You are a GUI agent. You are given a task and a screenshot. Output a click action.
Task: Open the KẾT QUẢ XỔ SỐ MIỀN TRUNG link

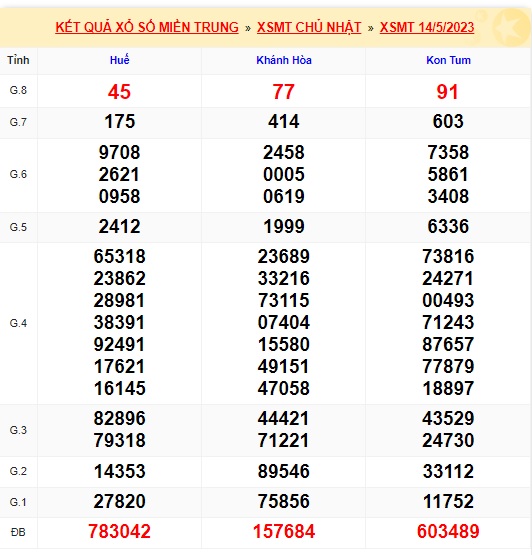tap(147, 28)
